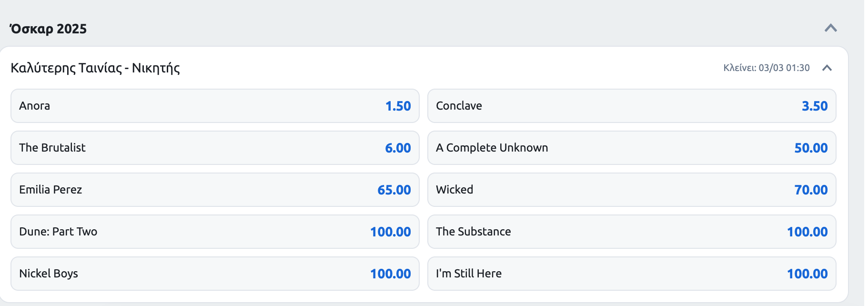Click the closing time 03/03 01:30 label

(x=766, y=68)
